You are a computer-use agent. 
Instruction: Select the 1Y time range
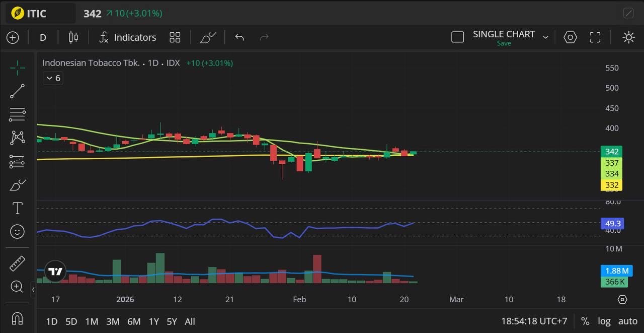(154, 321)
